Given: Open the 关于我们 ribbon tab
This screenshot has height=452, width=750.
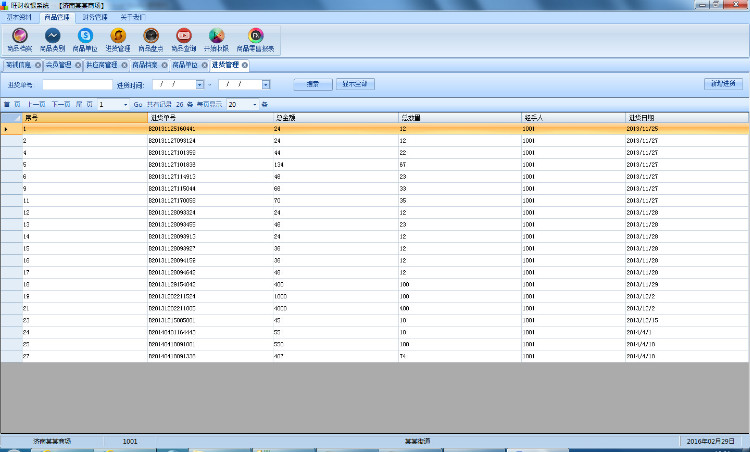Looking at the screenshot, I should click(x=132, y=17).
